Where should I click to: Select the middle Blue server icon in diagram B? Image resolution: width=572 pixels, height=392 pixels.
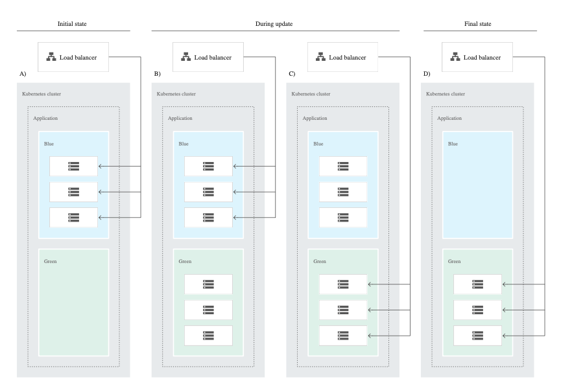tap(208, 192)
